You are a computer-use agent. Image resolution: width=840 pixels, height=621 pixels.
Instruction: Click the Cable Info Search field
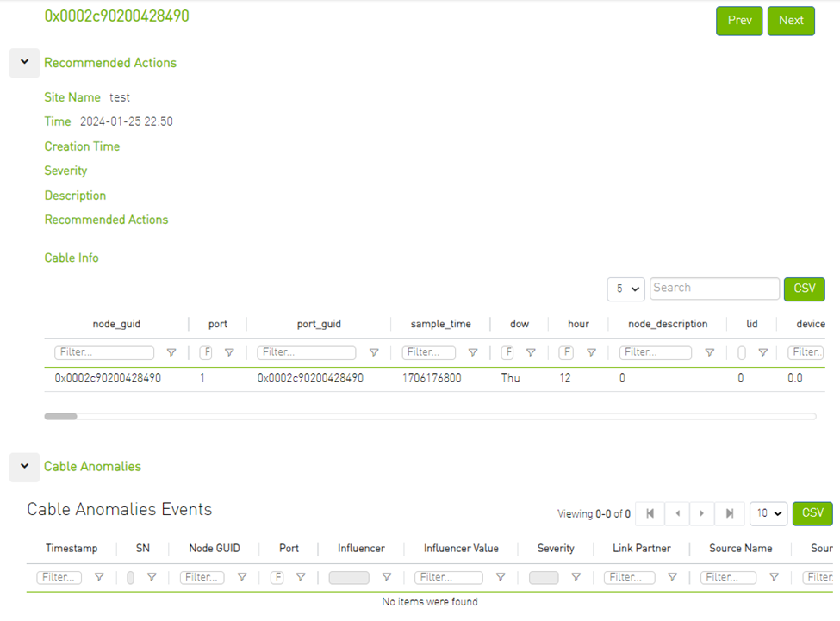click(714, 289)
